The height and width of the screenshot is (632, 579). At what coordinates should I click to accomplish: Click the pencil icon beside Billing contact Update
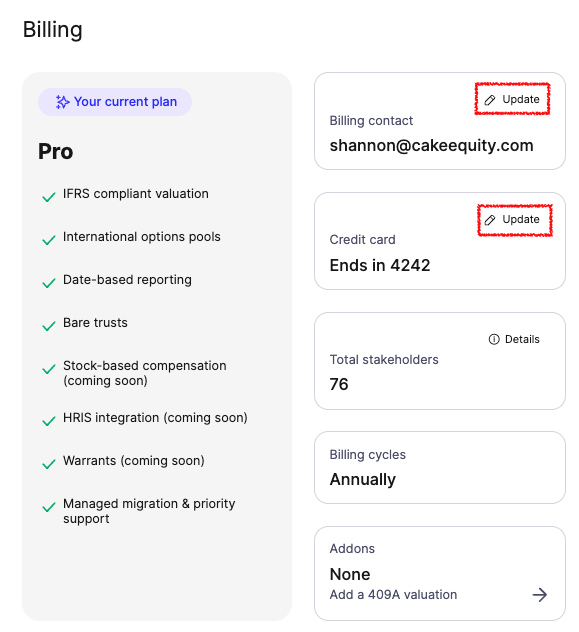(490, 100)
